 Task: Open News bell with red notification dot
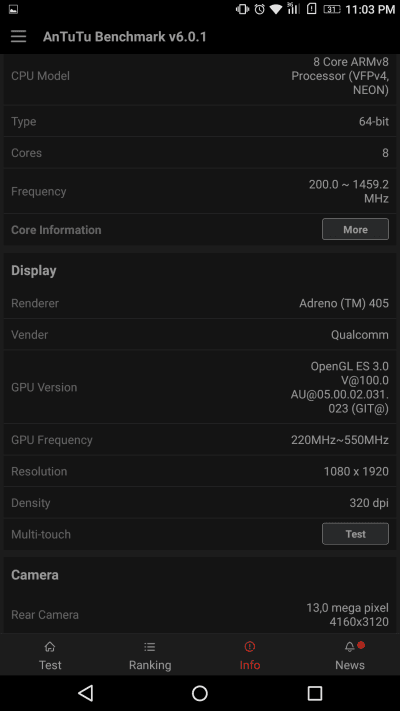tap(353, 646)
